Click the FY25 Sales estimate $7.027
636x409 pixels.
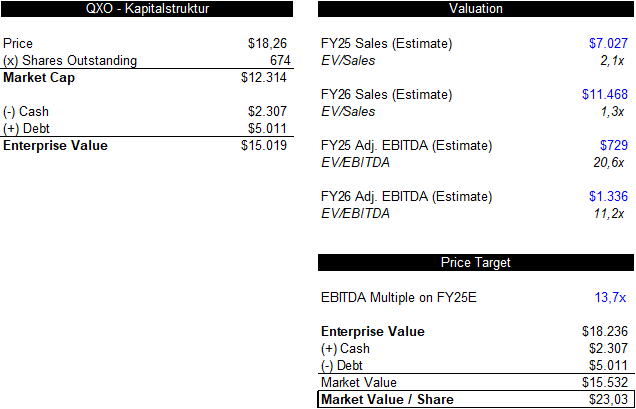[608, 44]
